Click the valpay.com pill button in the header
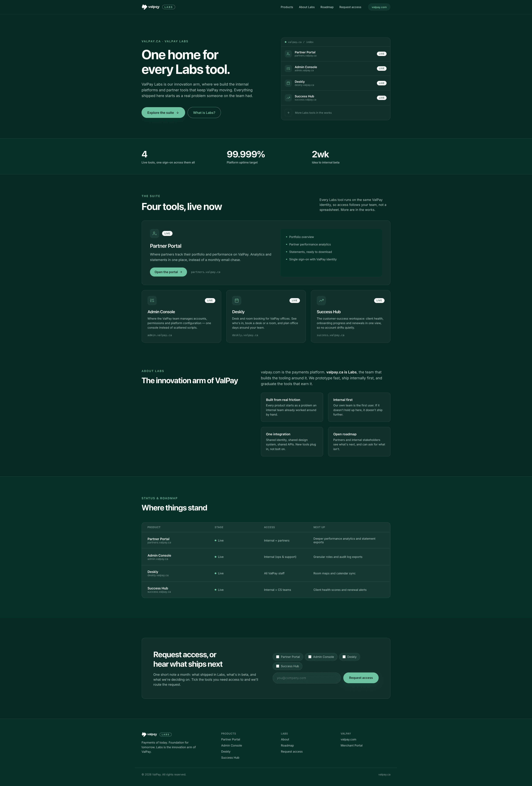This screenshot has width=532, height=786. pos(379,7)
